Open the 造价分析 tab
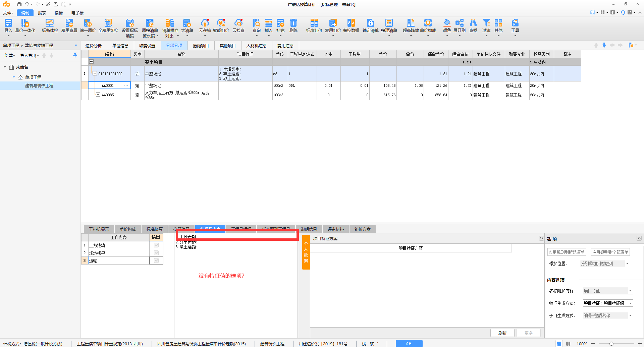The width and height of the screenshot is (644, 347). point(94,46)
